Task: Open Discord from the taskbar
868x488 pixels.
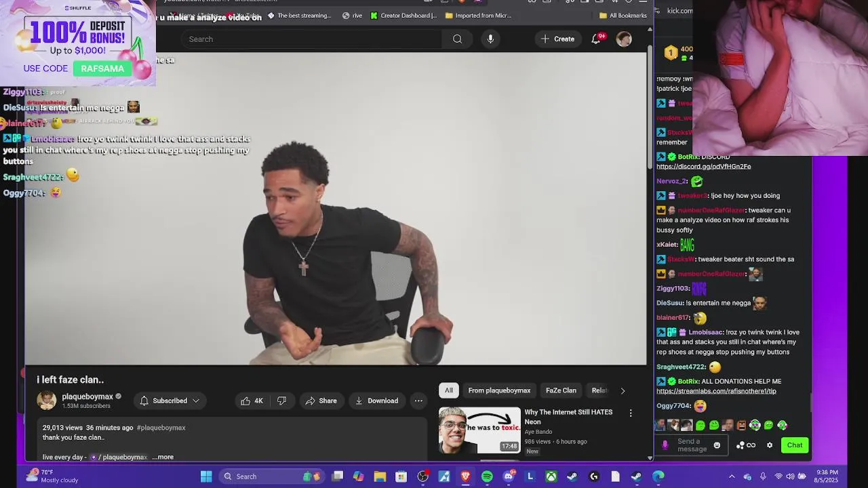Action: 509,476
